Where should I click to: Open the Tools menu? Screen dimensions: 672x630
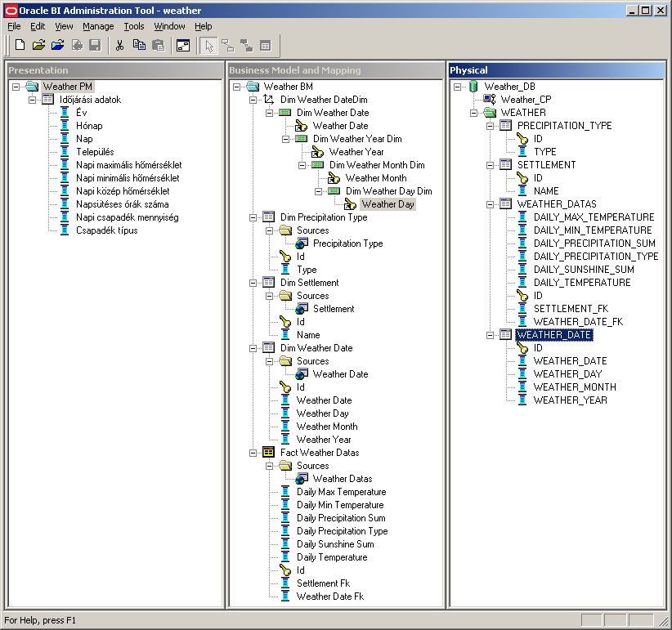(x=134, y=26)
